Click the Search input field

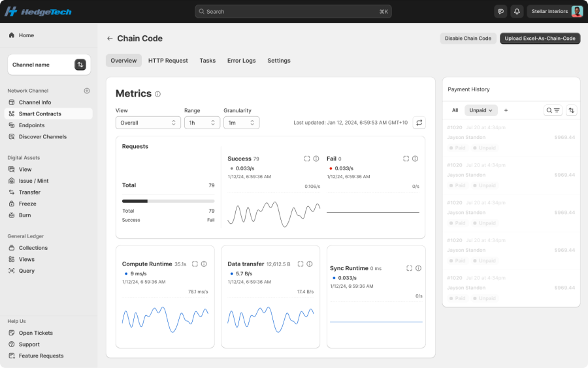pos(293,12)
